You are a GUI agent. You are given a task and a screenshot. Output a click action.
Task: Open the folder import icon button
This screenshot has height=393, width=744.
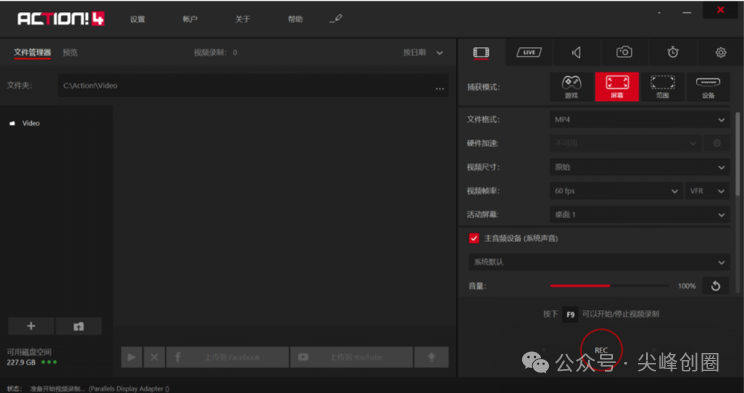point(79,326)
